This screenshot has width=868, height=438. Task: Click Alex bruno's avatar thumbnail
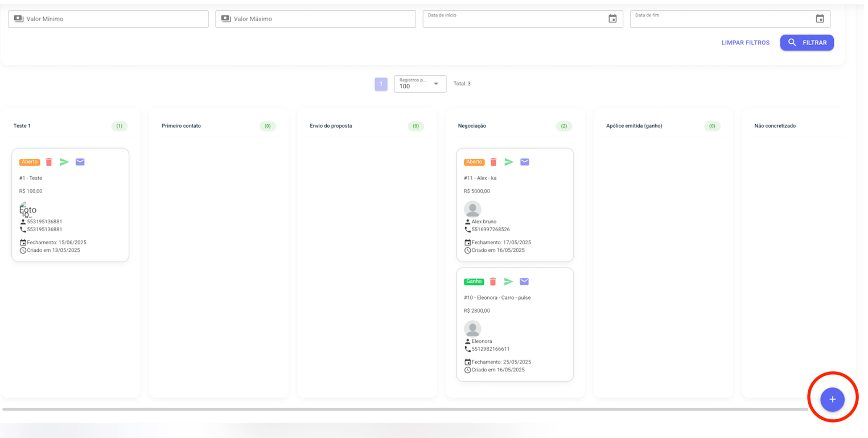coord(472,209)
